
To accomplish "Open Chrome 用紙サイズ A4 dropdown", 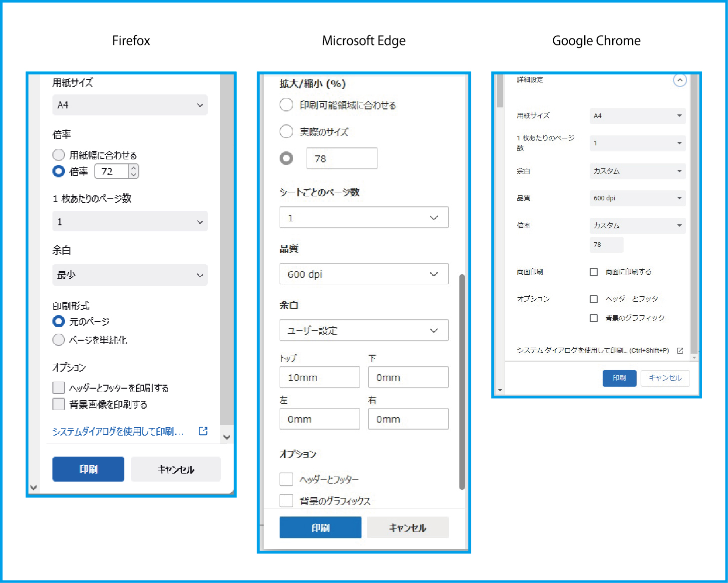I will click(x=638, y=115).
